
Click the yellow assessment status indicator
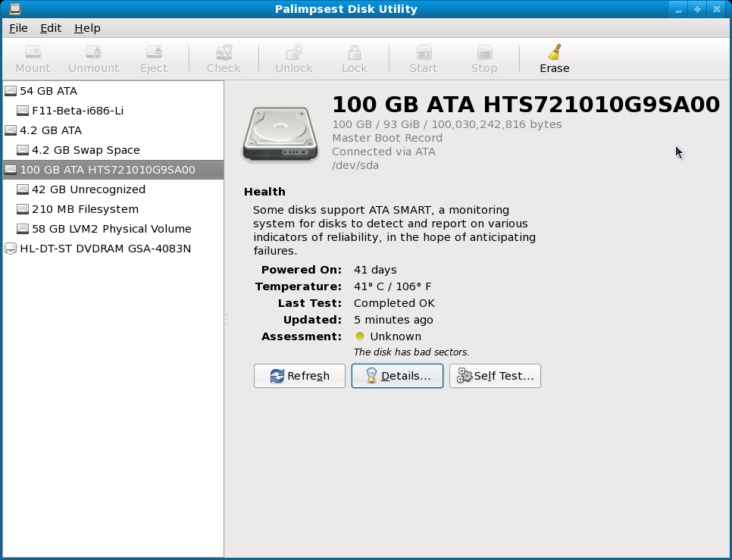tap(359, 336)
